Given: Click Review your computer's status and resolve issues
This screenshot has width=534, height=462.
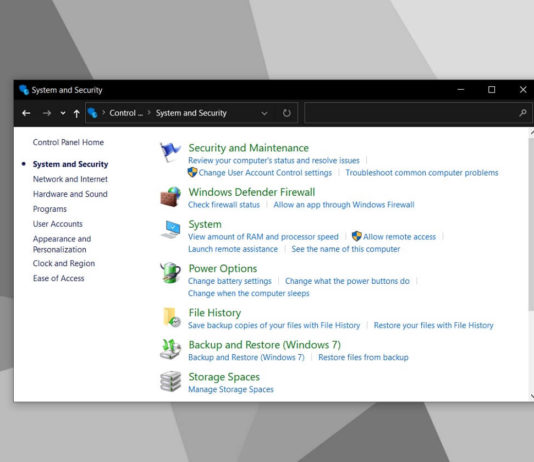Looking at the screenshot, I should tap(274, 160).
